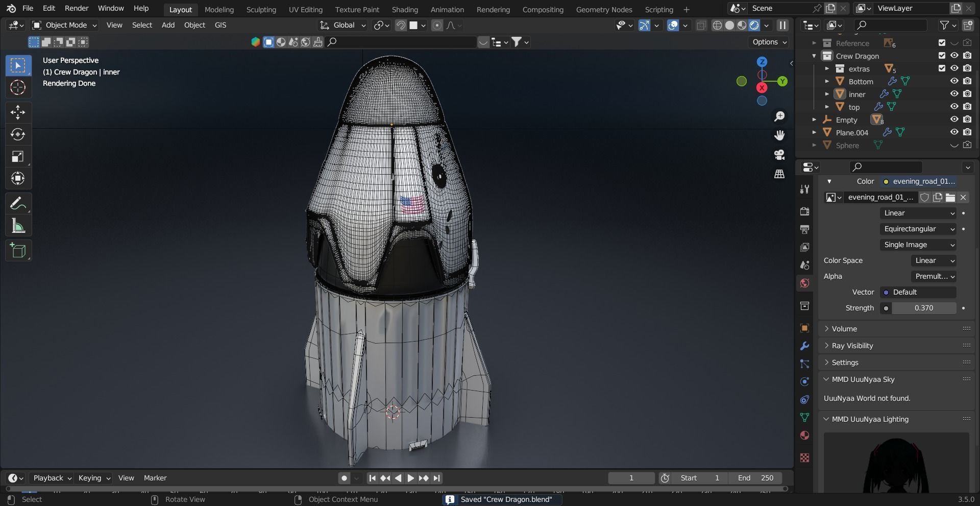Uncheck the extras collection checkbox

tap(942, 68)
